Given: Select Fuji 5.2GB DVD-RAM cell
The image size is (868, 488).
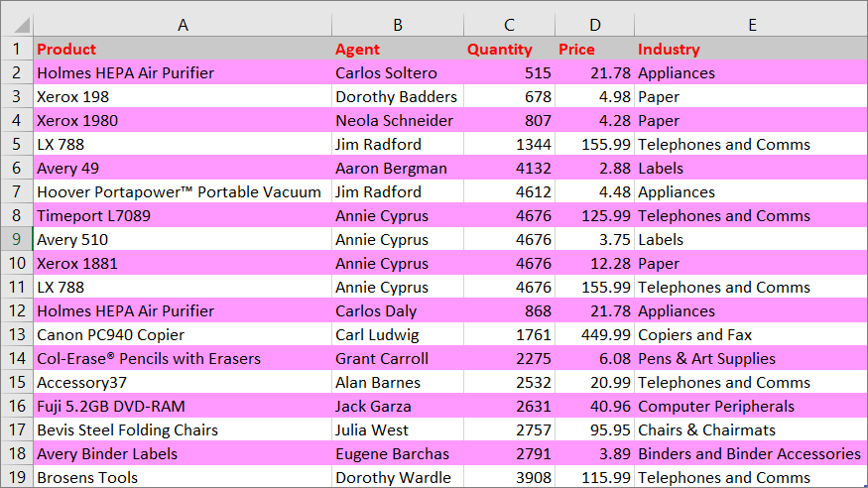Looking at the screenshot, I should click(x=183, y=406).
